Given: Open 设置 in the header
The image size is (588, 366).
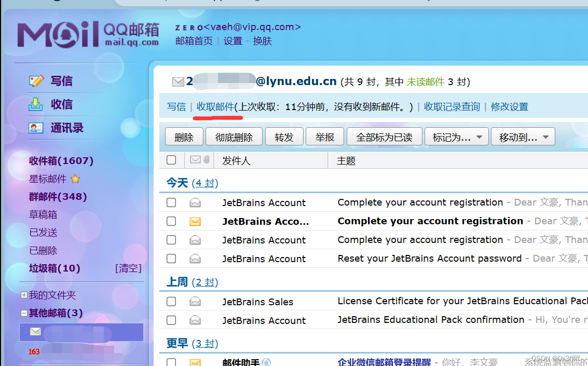Looking at the screenshot, I should [x=233, y=41].
